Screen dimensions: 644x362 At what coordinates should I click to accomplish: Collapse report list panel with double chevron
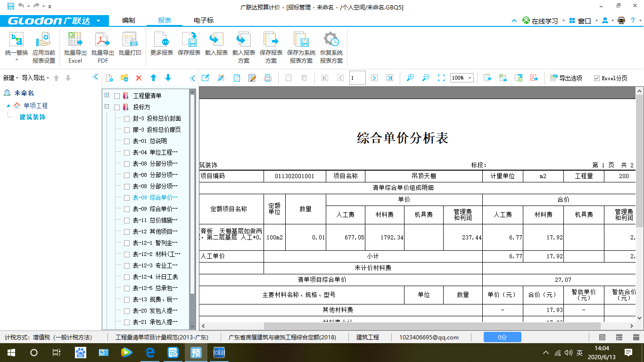coord(192,78)
